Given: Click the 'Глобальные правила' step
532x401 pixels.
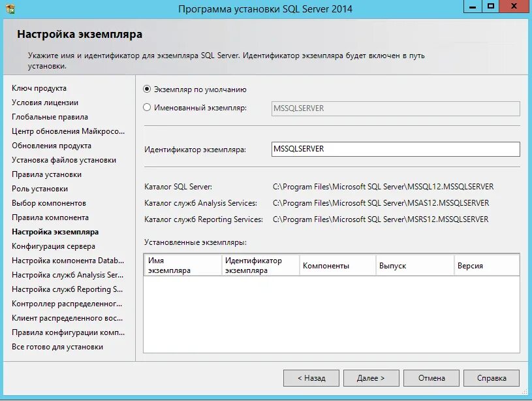Looking at the screenshot, I should pyautogui.click(x=50, y=117).
